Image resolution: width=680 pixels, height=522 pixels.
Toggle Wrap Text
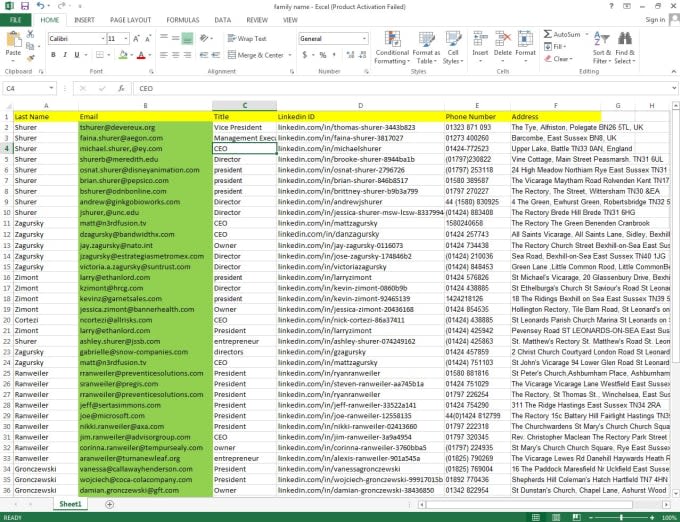tap(247, 39)
